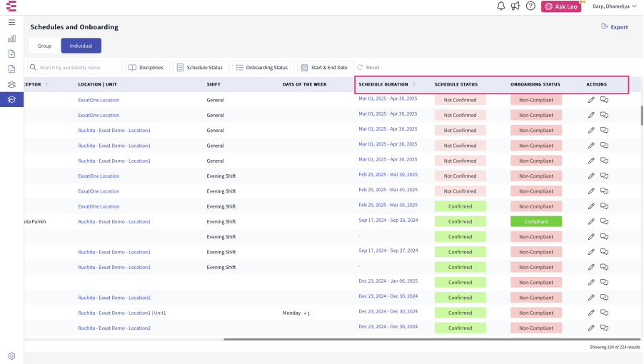Click the Days of the Week header
Screen dimensions: 644x364
(304, 84)
